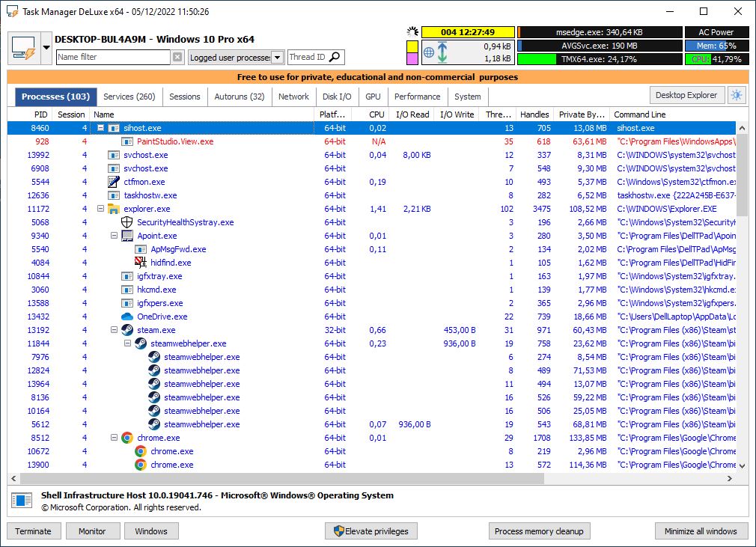This screenshot has height=547, width=756.
Task: Go to the Autoruns (32) tab
Action: tap(240, 97)
